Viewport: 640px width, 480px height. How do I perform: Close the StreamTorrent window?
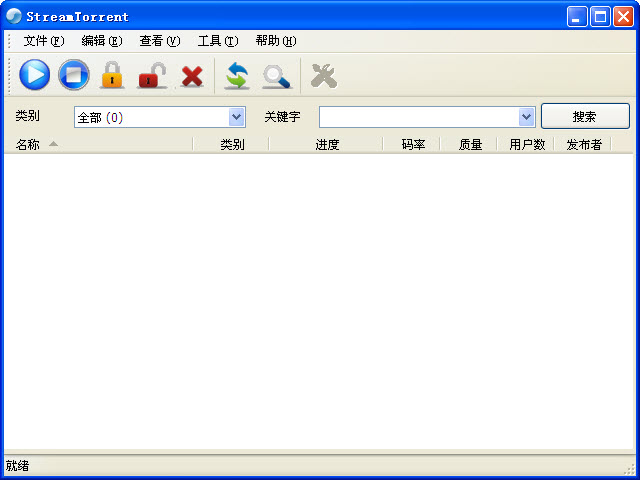point(623,17)
